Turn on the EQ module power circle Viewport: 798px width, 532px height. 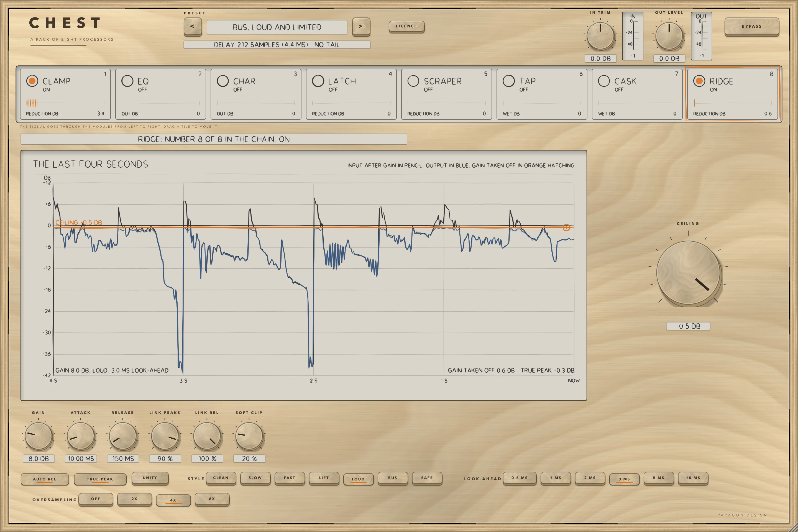coord(127,81)
